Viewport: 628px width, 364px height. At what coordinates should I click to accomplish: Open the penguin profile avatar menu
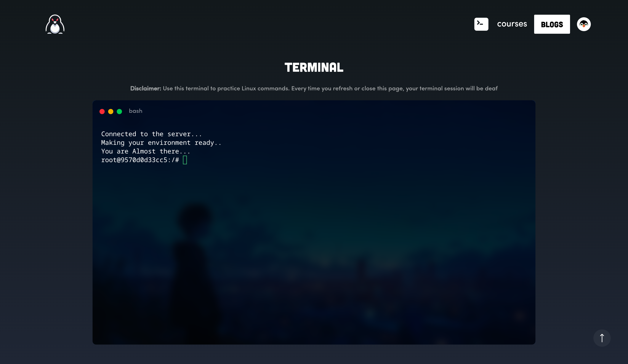[x=584, y=24]
